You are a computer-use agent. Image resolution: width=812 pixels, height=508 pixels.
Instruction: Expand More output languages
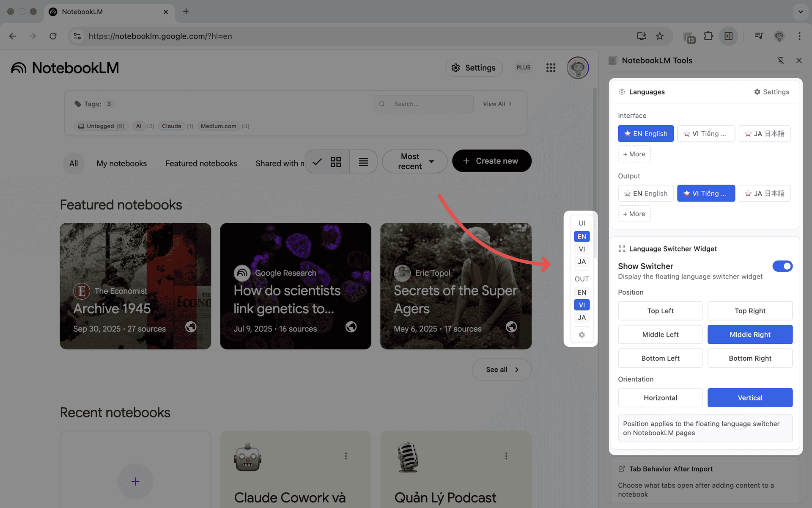pyautogui.click(x=634, y=214)
